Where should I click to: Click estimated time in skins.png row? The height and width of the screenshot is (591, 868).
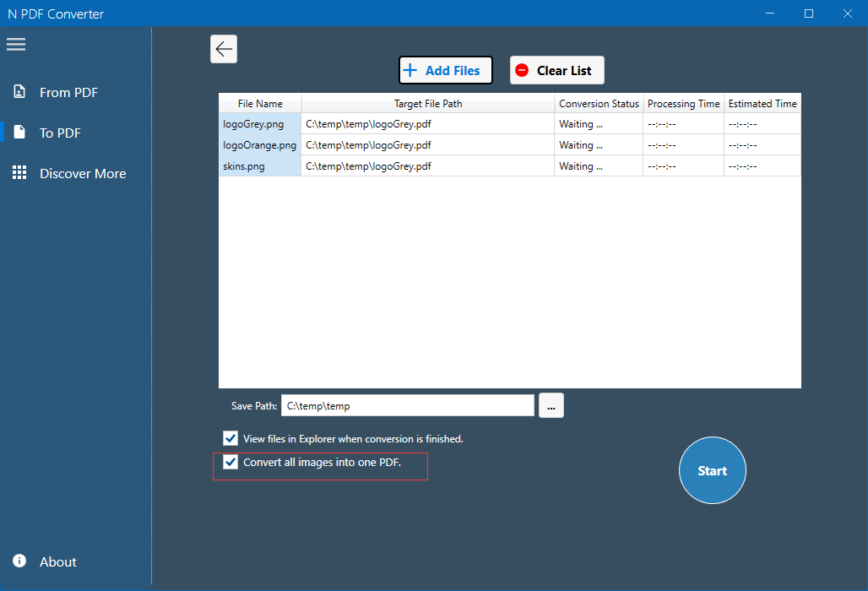pyautogui.click(x=762, y=166)
